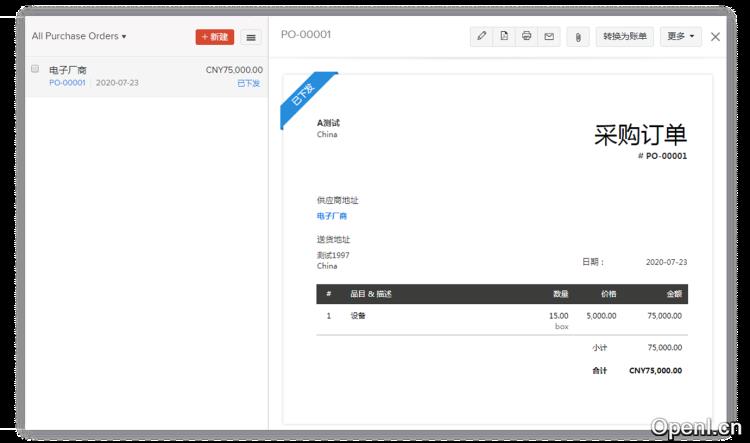Click the 已下发 status in list row

249,83
